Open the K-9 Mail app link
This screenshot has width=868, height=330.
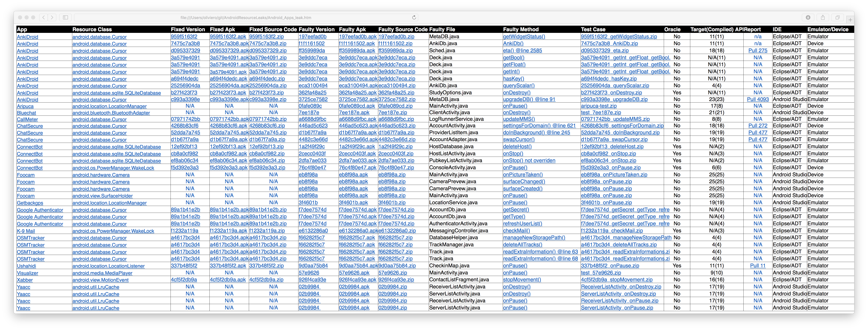point(26,231)
